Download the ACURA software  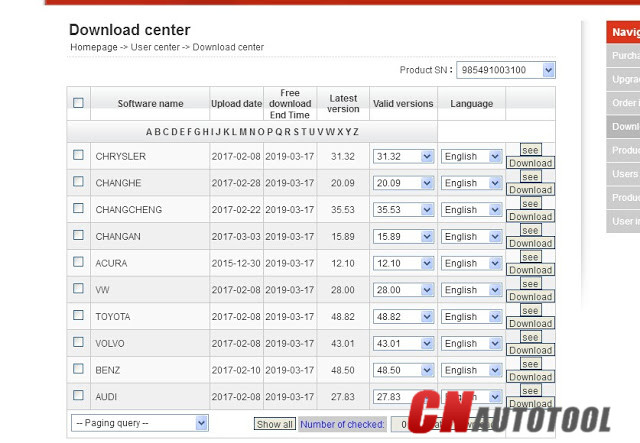531,270
